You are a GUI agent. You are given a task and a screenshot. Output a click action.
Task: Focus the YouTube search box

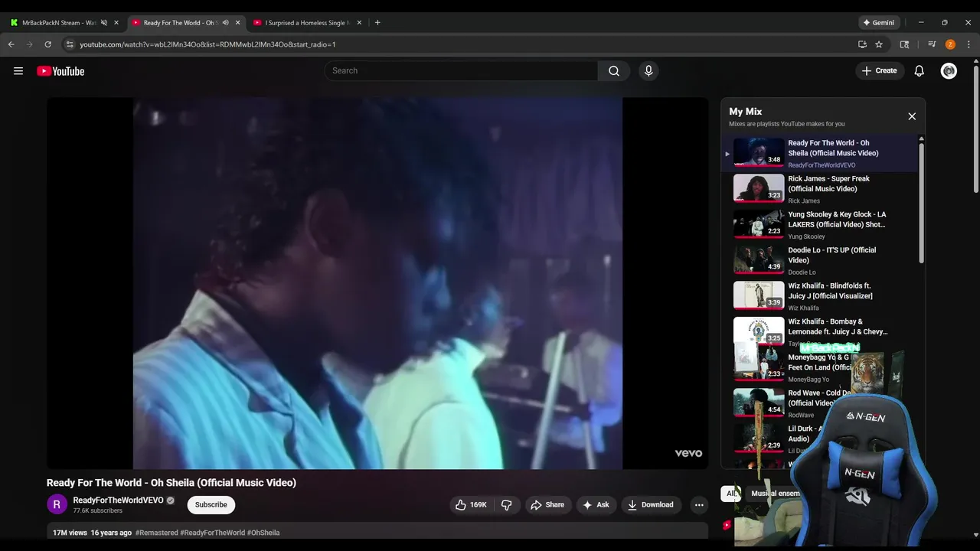click(x=461, y=70)
